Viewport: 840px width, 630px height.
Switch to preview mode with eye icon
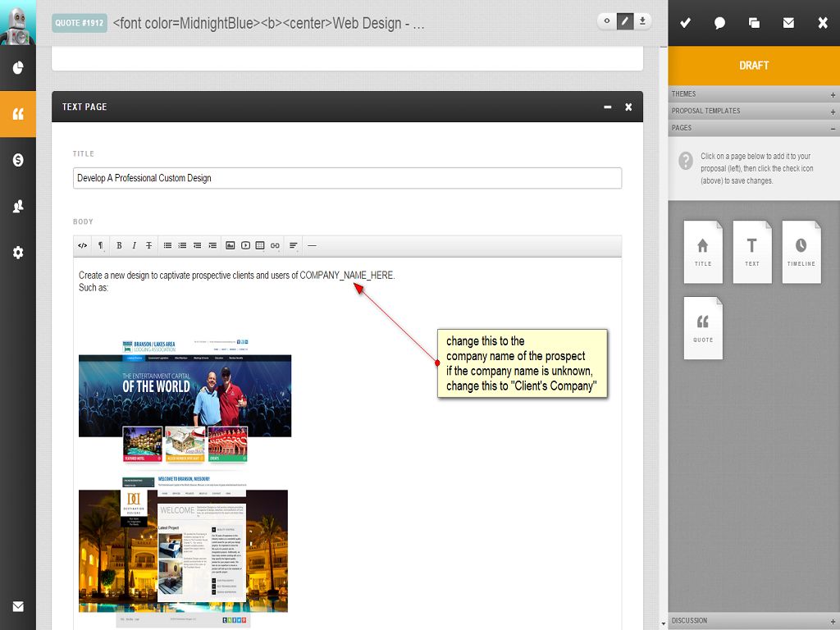pyautogui.click(x=607, y=21)
